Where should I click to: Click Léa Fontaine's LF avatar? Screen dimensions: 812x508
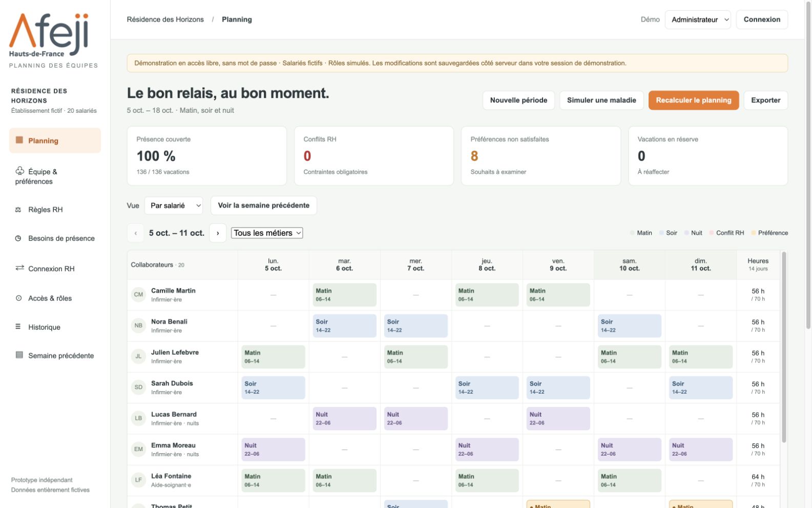138,480
